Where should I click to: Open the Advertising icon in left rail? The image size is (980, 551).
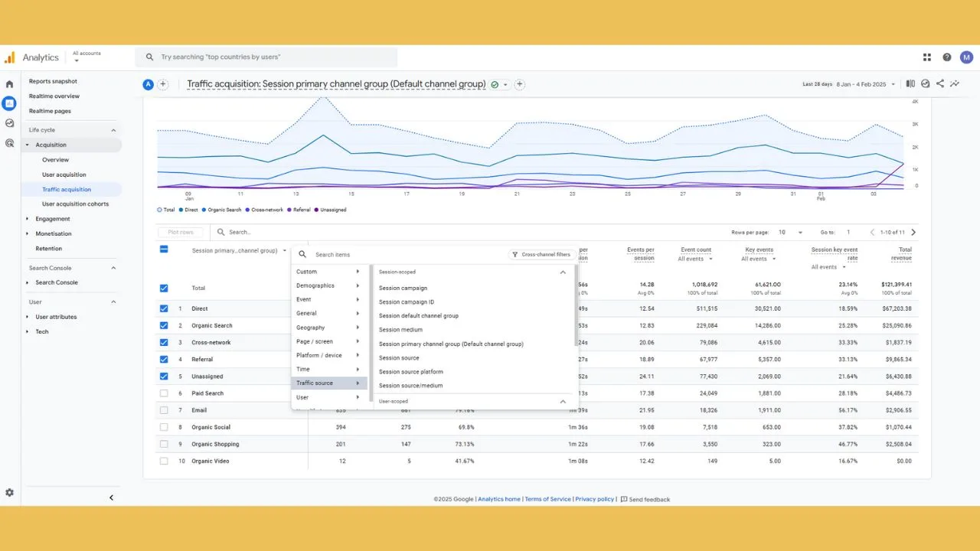point(9,143)
